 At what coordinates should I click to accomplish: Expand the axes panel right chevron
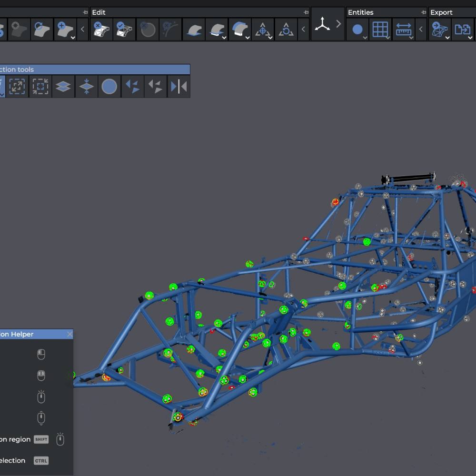pyautogui.click(x=338, y=24)
